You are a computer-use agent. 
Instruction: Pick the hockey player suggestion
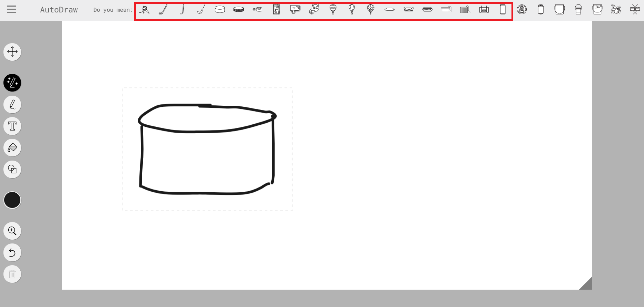[144, 9]
